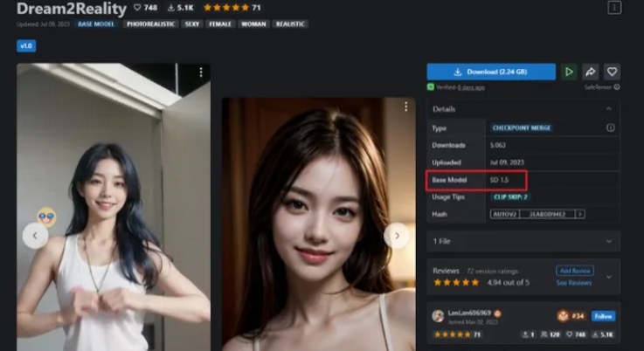Viewport: 644px width, 351px height.
Task: Click the PHOTOREALISTIC tag
Action: point(148,24)
